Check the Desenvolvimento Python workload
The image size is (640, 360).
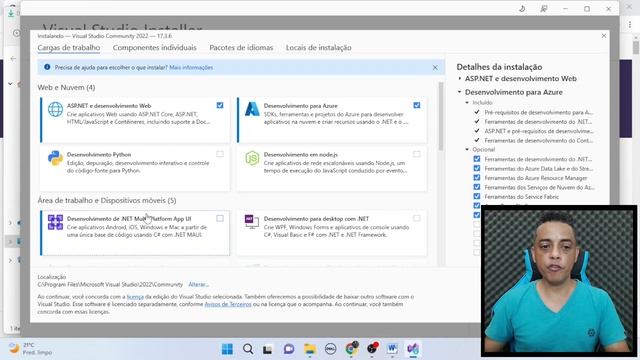[x=220, y=154]
